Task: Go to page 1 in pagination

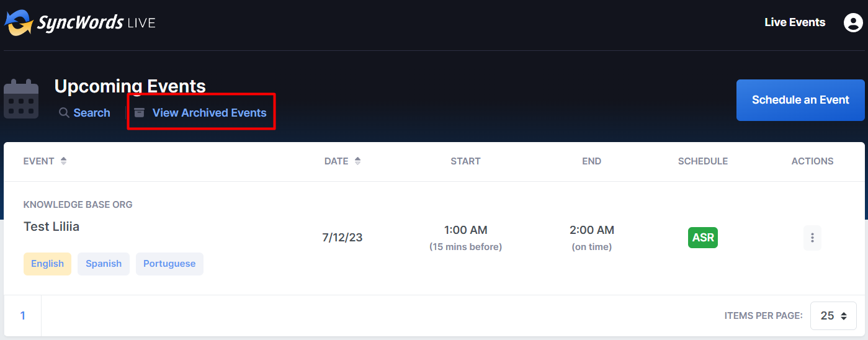Action: click(23, 316)
